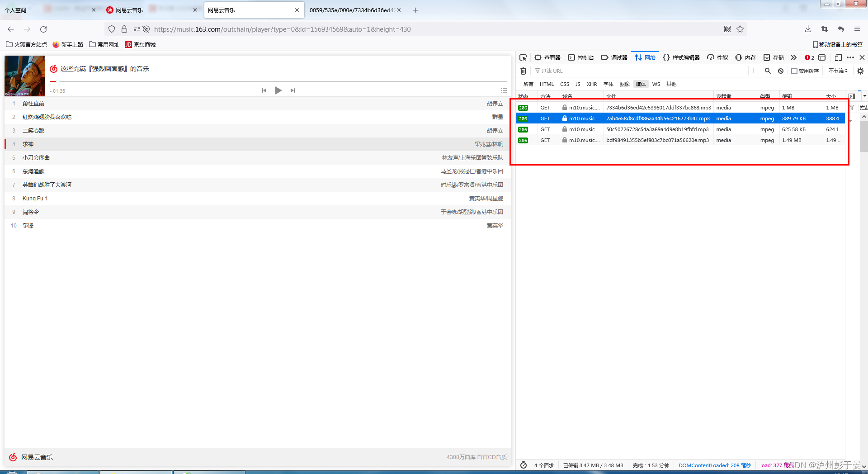Select request 7334b6d36ed42e5336017ddf337bc868.mp3
Image resolution: width=868 pixels, height=474 pixels.
[x=680, y=108]
